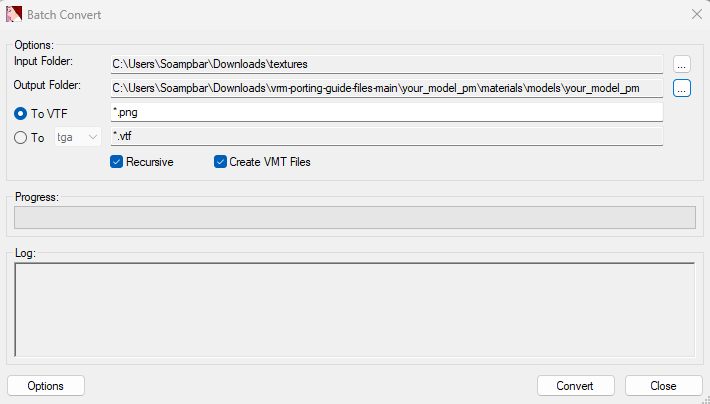Browse for the Output Folder
Image resolution: width=710 pixels, height=404 pixels.
(x=682, y=88)
